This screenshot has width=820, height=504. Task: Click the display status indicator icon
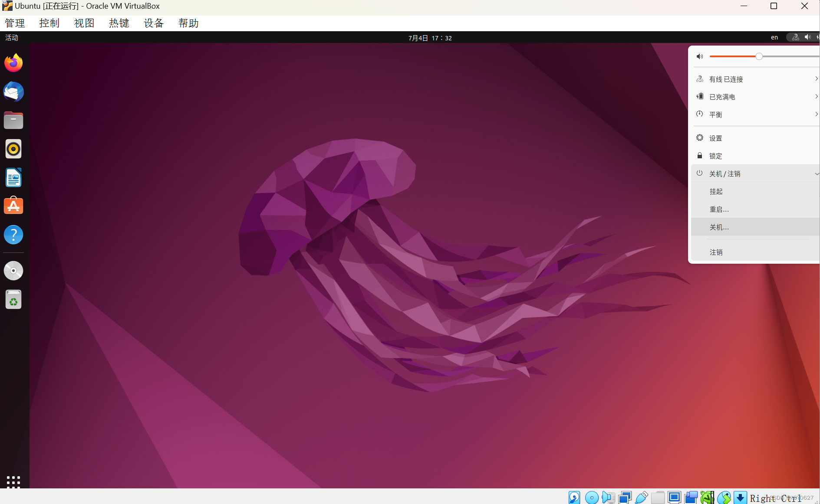click(675, 497)
